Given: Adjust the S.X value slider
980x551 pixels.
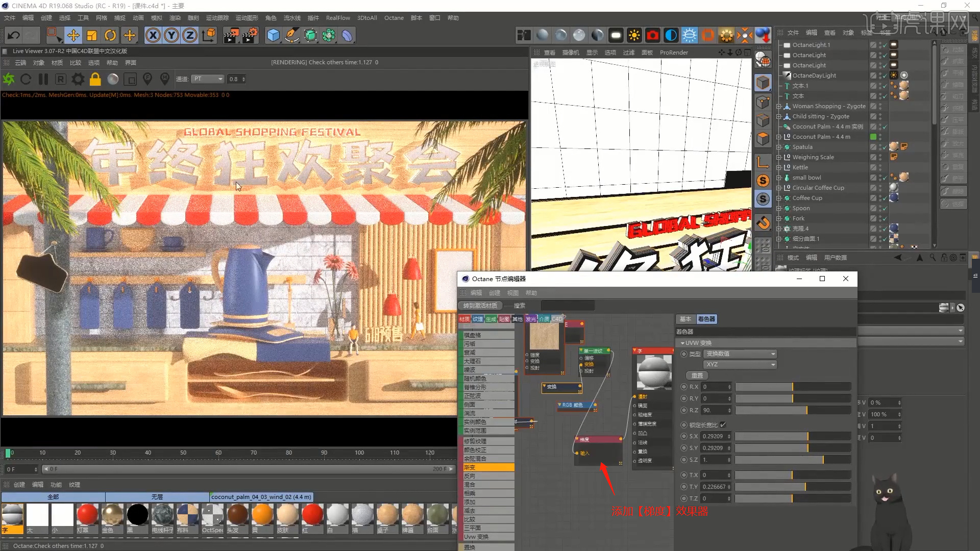Looking at the screenshot, I should tap(793, 436).
